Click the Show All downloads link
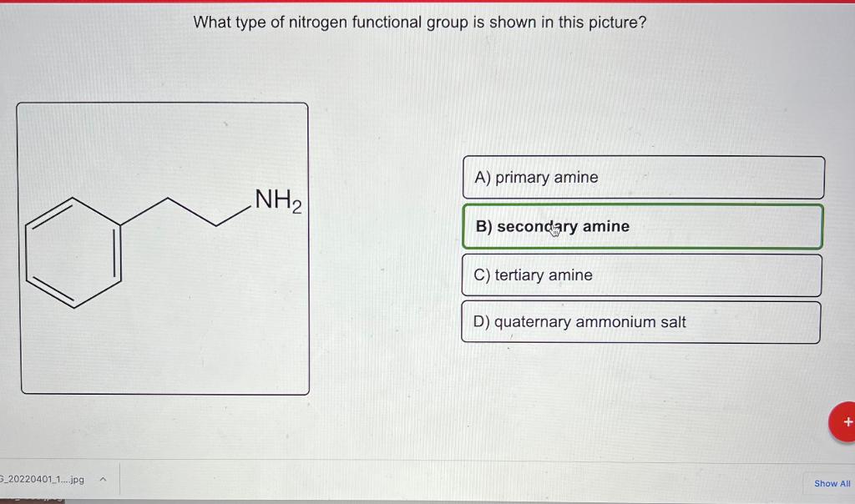855x504 pixels. [x=832, y=483]
